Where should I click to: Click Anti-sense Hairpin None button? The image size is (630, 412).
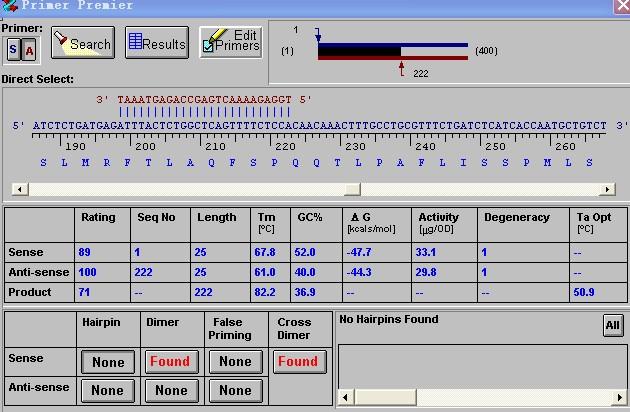click(x=108, y=390)
